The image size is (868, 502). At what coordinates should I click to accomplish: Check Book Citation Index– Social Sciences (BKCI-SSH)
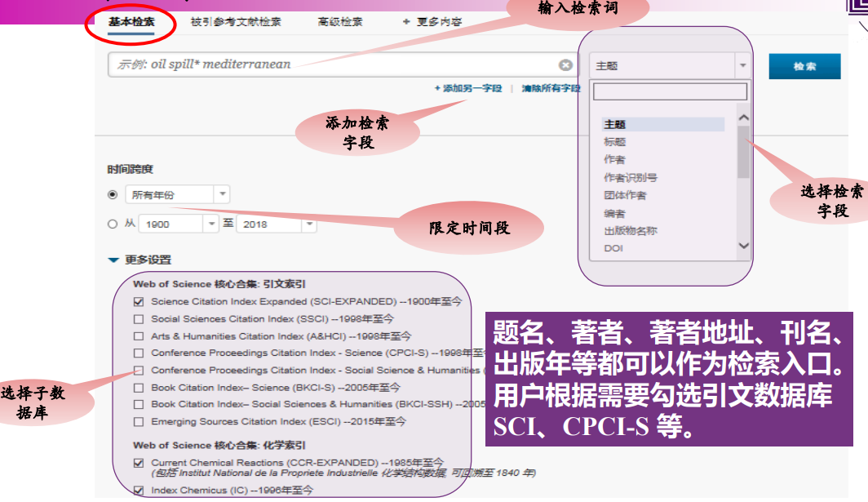[x=139, y=405]
